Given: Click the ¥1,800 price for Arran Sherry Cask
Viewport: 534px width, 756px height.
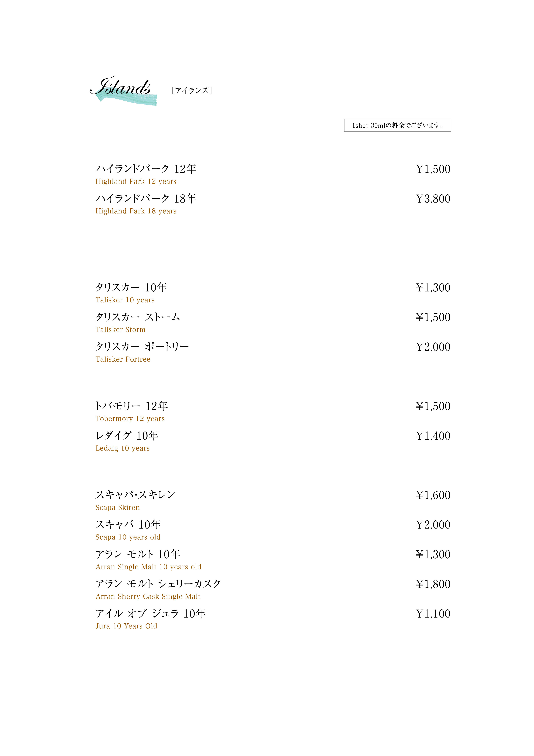Looking at the screenshot, I should click(433, 584).
